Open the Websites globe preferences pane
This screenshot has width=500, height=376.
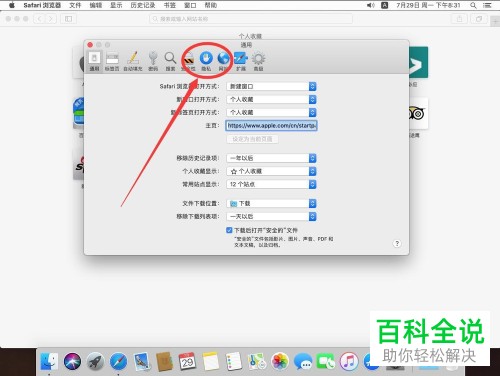(223, 62)
